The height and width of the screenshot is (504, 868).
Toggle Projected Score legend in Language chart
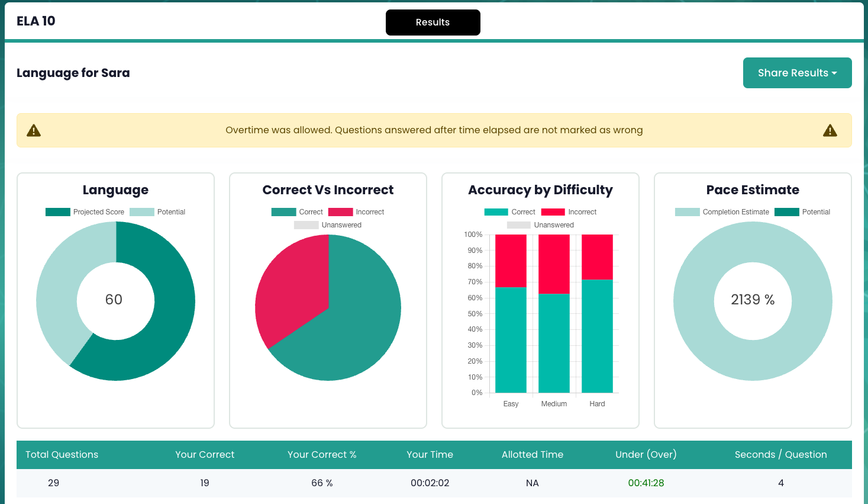pos(85,212)
